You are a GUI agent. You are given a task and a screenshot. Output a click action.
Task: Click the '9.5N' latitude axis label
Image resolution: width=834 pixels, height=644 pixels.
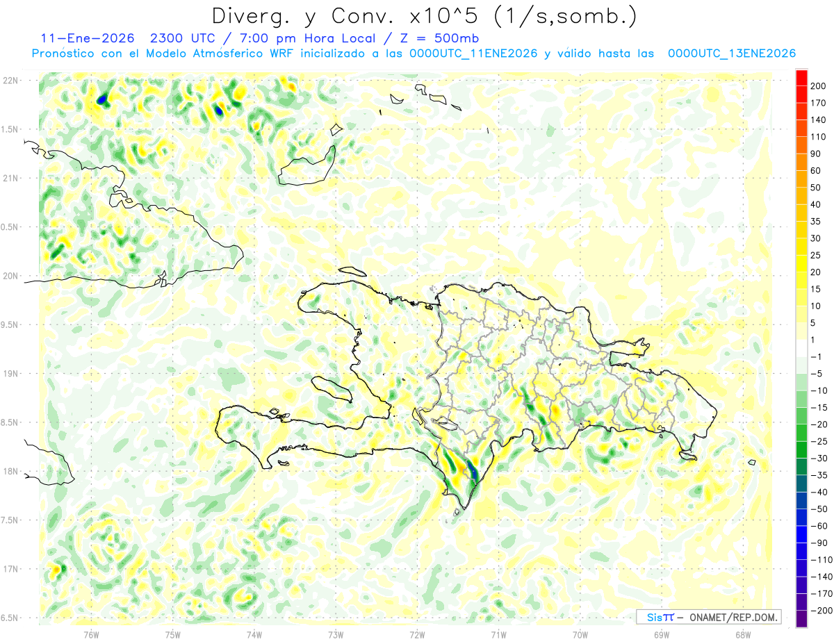pos(10,324)
